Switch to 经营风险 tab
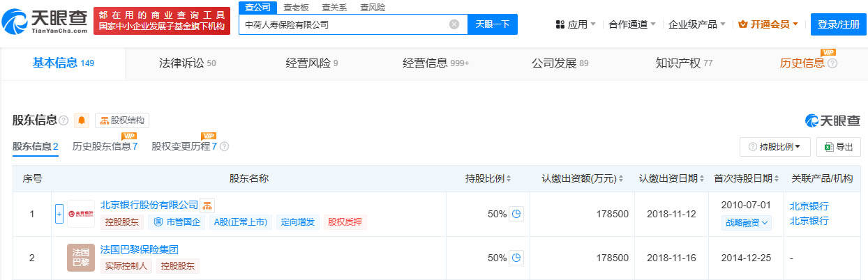868x280 pixels. click(x=312, y=63)
